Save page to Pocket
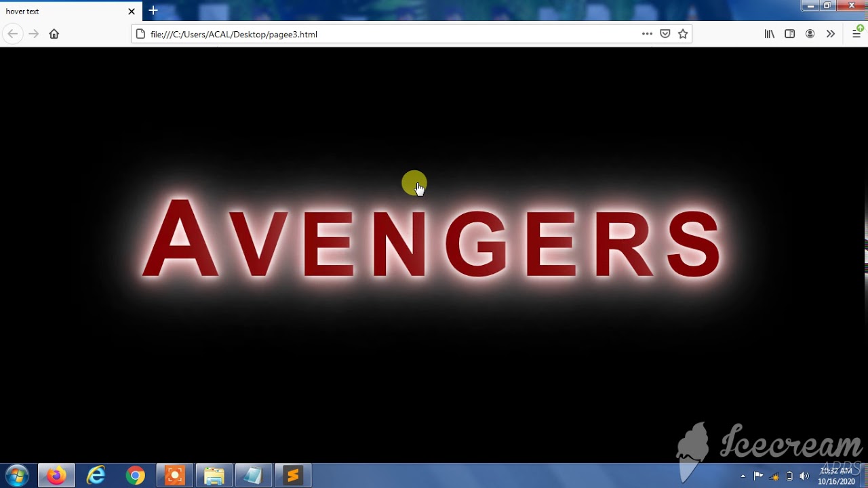Viewport: 868px width, 488px height. [x=665, y=34]
